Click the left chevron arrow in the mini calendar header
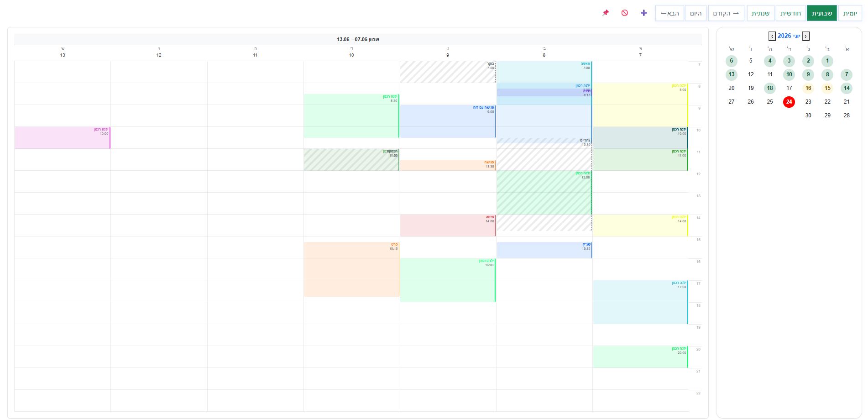This screenshot has width=868, height=420. (772, 36)
